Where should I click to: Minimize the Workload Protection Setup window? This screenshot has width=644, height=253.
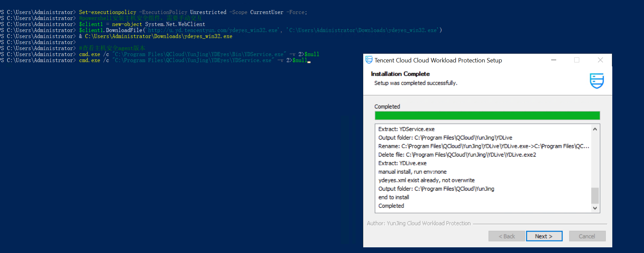[x=554, y=60]
